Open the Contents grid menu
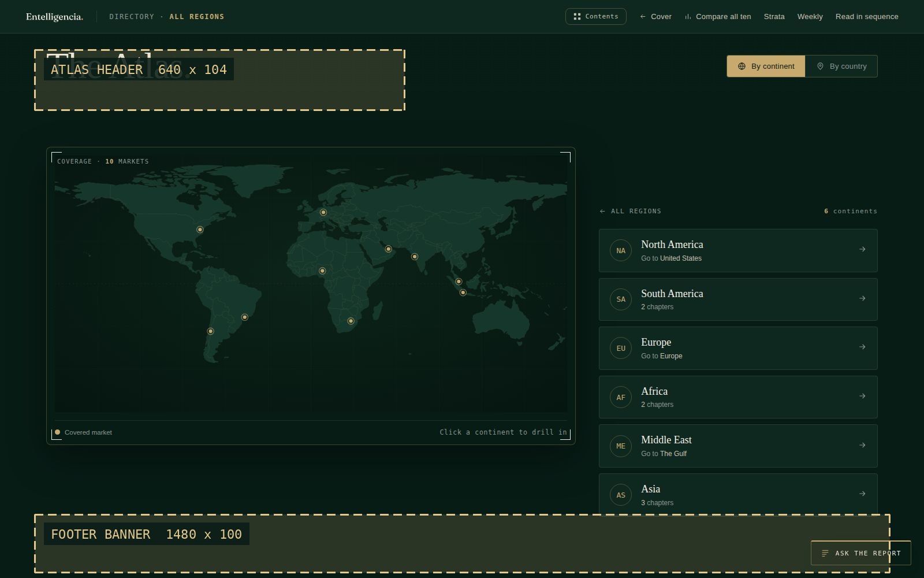The height and width of the screenshot is (578, 924). [x=595, y=16]
